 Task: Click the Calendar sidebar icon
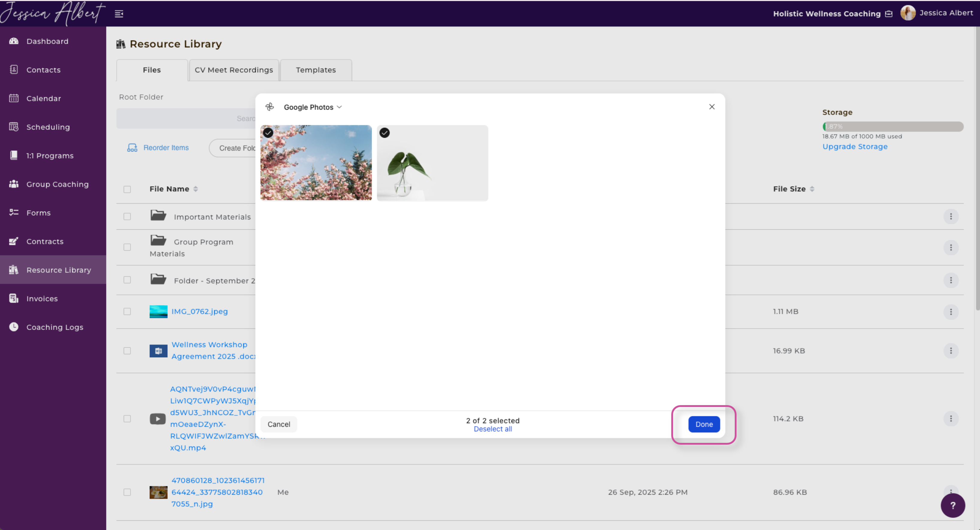pyautogui.click(x=14, y=98)
